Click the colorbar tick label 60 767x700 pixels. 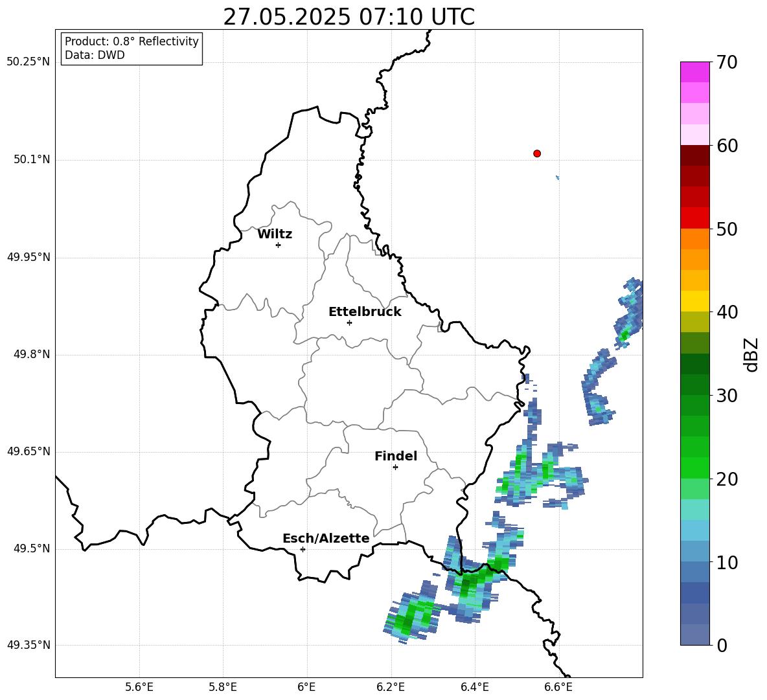[727, 146]
